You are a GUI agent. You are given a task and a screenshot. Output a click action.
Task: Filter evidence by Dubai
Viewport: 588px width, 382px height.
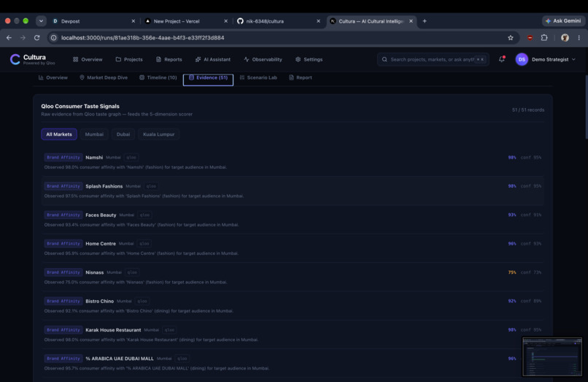pyautogui.click(x=123, y=134)
